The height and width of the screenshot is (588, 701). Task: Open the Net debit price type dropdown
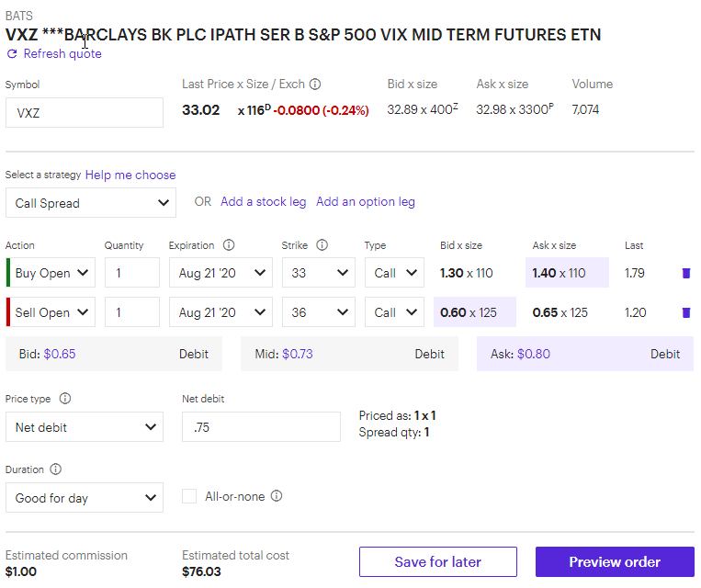[85, 427]
